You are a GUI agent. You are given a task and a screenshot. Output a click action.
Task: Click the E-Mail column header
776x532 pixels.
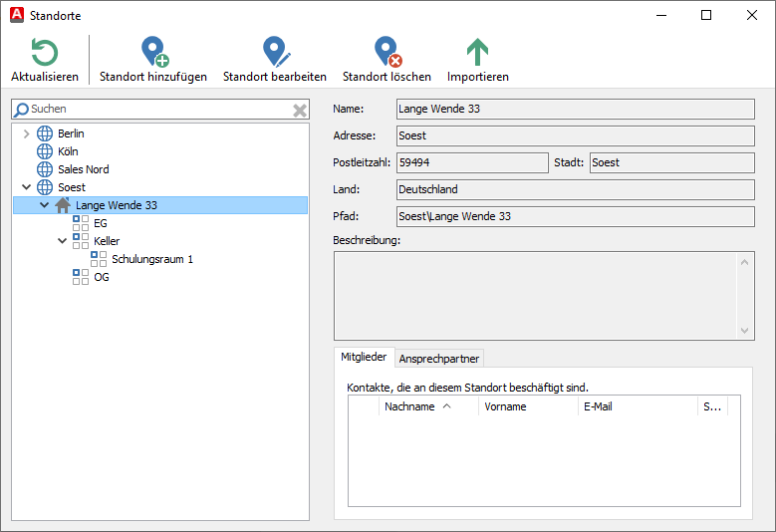[x=598, y=406]
